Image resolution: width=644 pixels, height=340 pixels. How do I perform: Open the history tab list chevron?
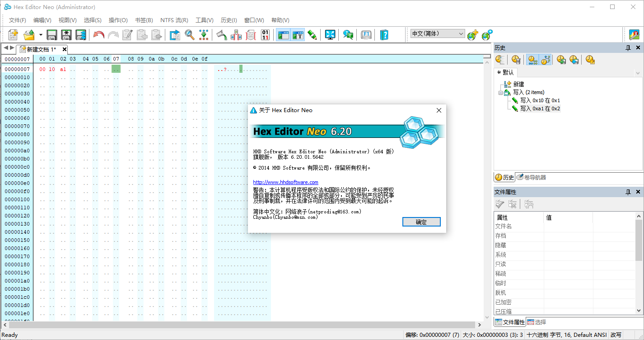(x=638, y=73)
